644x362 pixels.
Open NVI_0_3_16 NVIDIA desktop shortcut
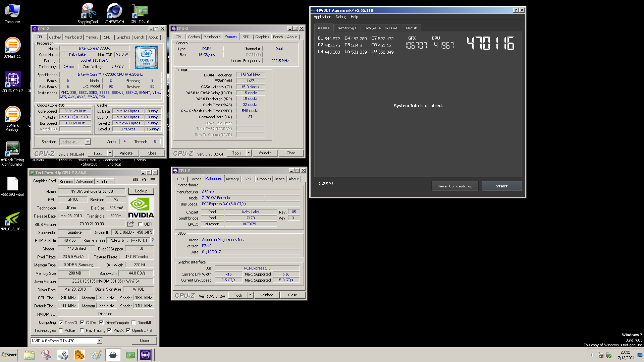click(x=12, y=221)
